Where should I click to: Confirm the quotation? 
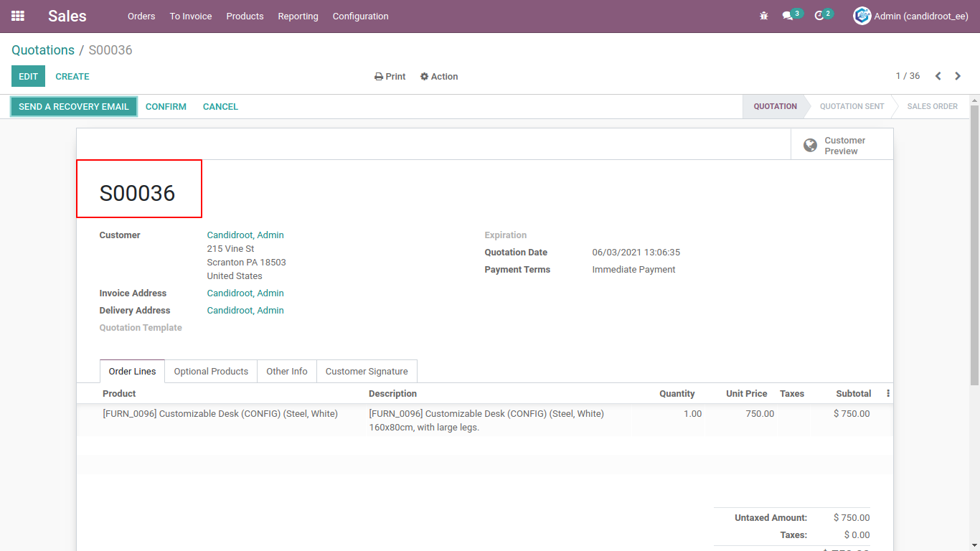click(x=166, y=107)
